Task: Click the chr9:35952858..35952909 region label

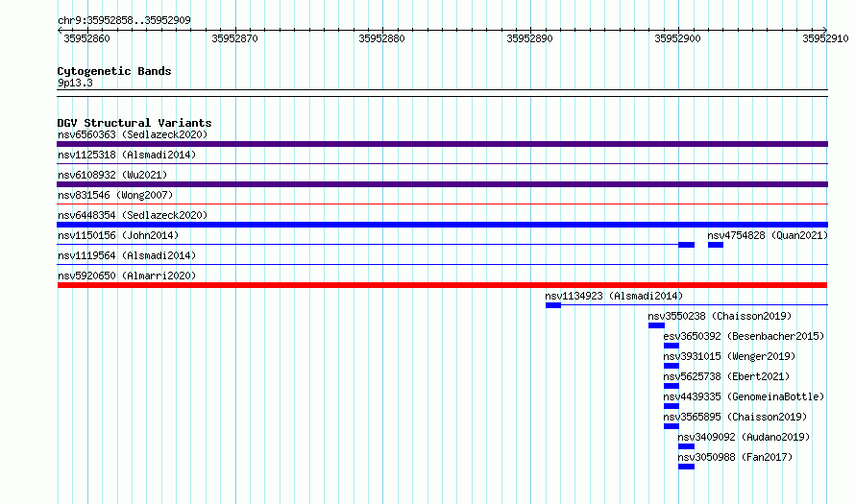Action: pyautogui.click(x=124, y=20)
